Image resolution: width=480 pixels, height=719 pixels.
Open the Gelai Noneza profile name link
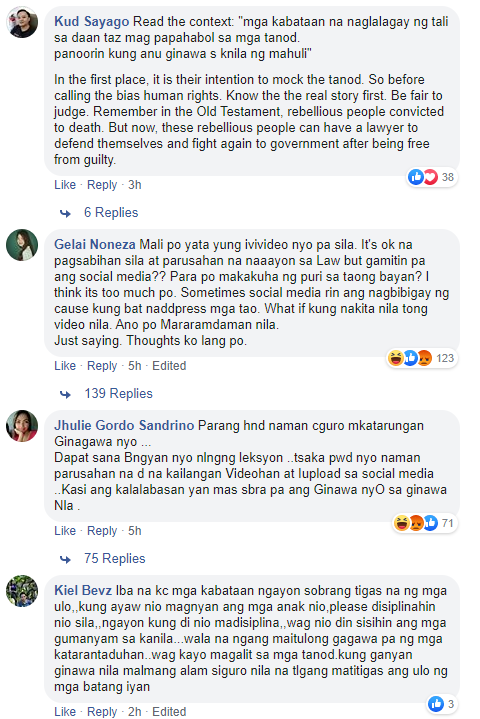(x=94, y=244)
